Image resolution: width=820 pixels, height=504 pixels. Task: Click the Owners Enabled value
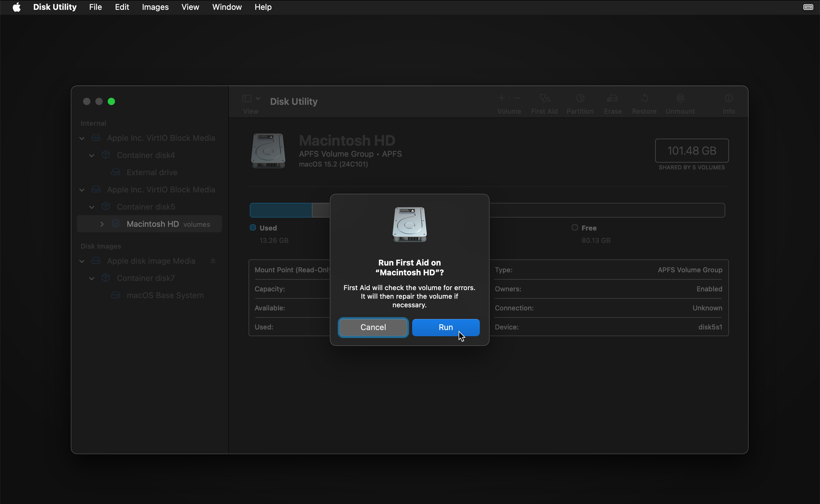709,289
